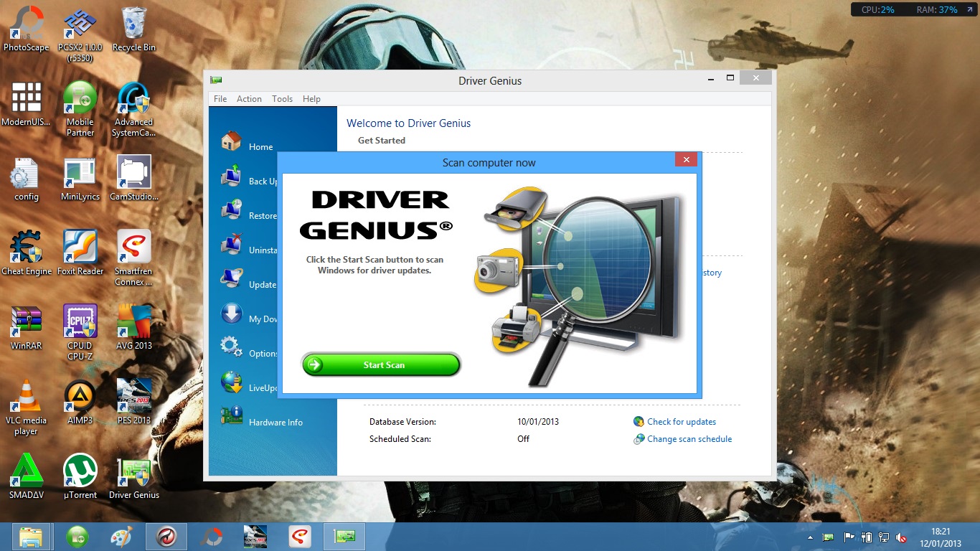Viewport: 980px width, 551px height.
Task: Open the Help menu
Action: [311, 99]
